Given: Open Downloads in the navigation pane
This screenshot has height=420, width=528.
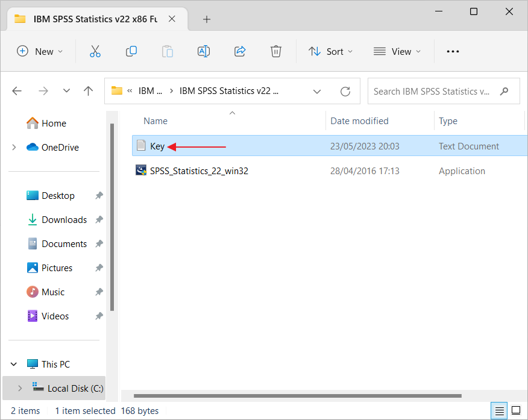Looking at the screenshot, I should tap(64, 220).
